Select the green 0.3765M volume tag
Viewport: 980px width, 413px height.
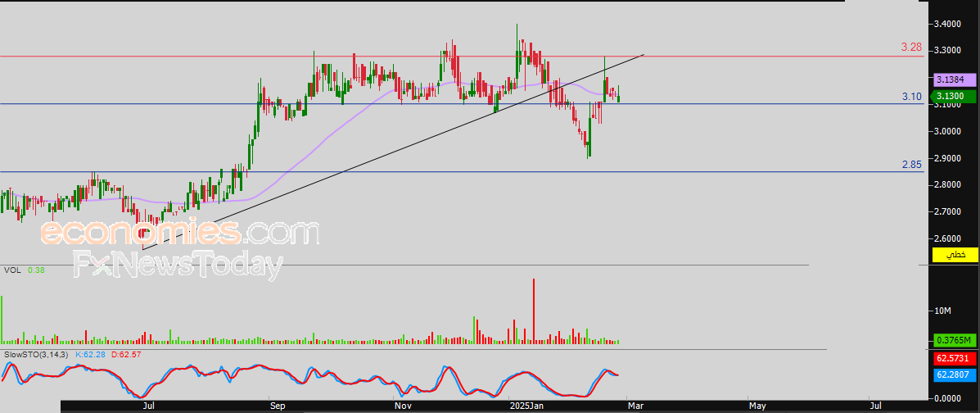pos(955,340)
